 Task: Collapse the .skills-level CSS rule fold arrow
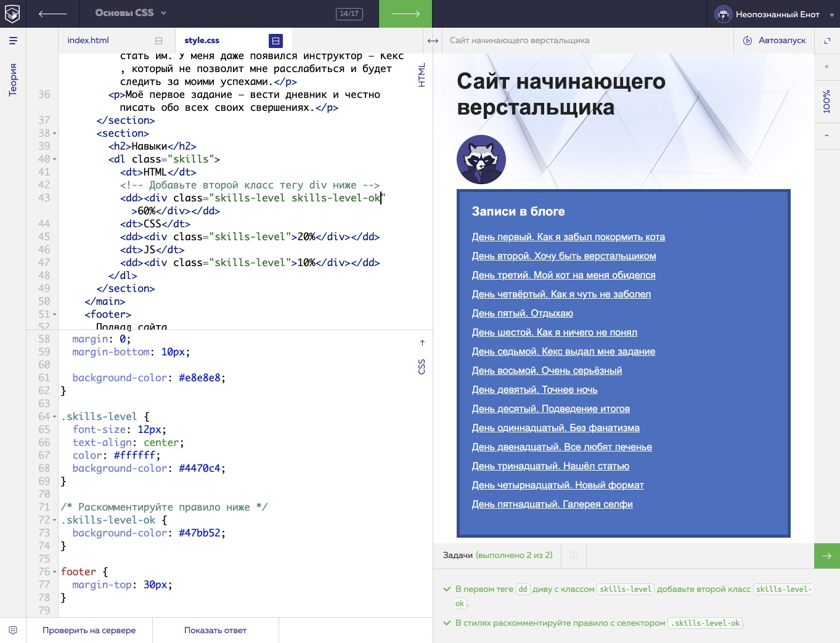[55, 417]
